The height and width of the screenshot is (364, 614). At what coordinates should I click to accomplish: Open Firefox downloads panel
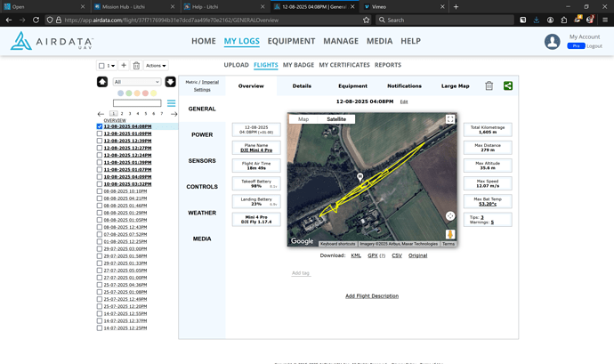coord(537,20)
